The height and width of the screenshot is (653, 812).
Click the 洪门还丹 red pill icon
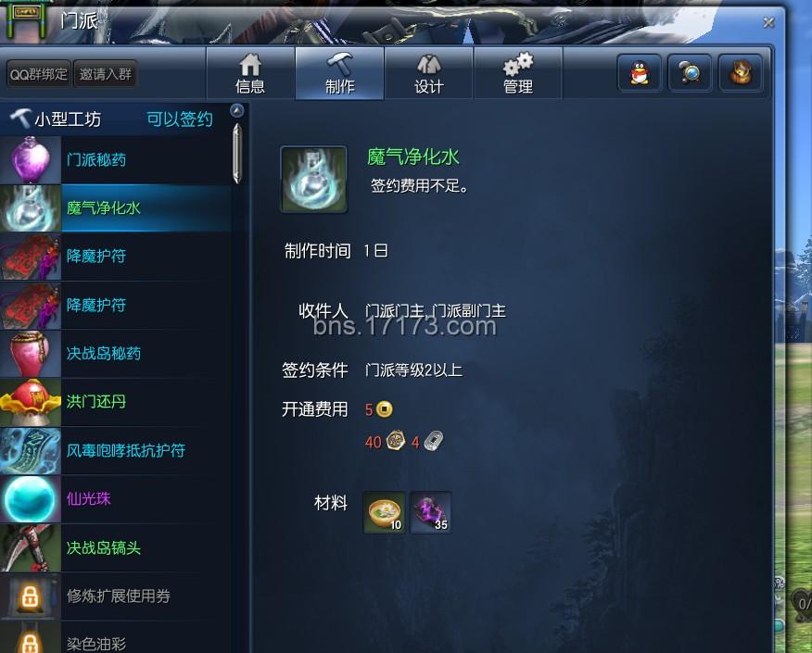click(x=31, y=402)
